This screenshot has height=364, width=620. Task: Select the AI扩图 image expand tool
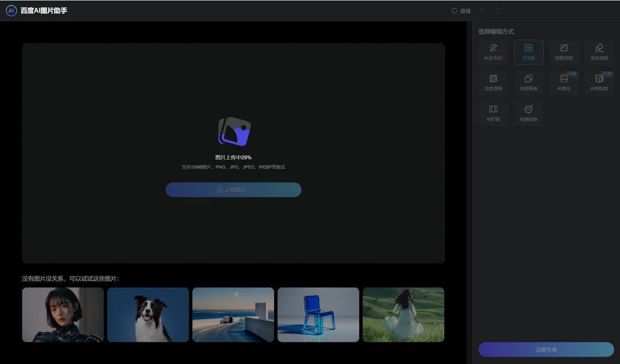(x=493, y=113)
